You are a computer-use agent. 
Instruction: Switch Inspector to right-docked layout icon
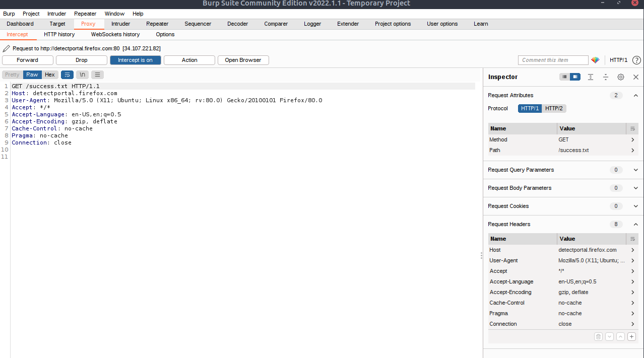(x=575, y=77)
